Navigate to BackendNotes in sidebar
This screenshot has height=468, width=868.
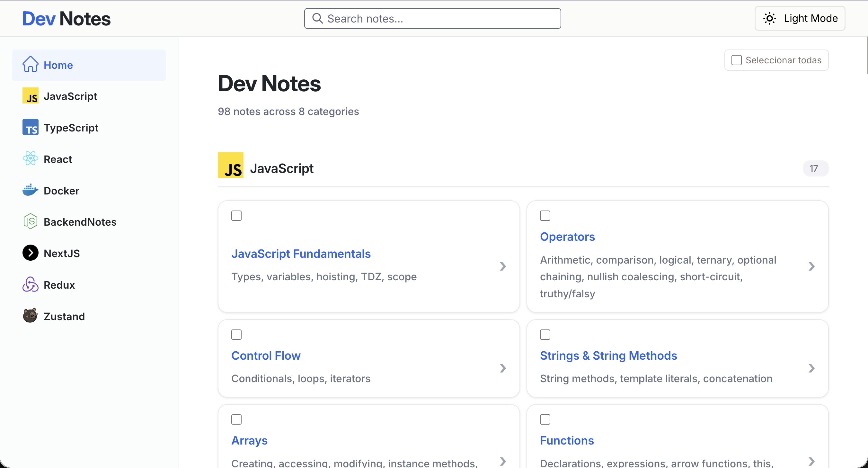point(89,222)
